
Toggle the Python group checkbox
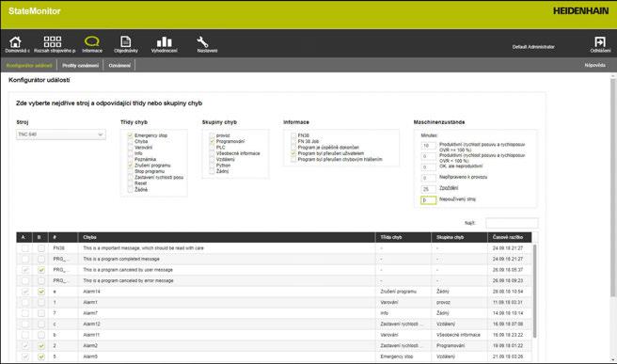(213, 166)
